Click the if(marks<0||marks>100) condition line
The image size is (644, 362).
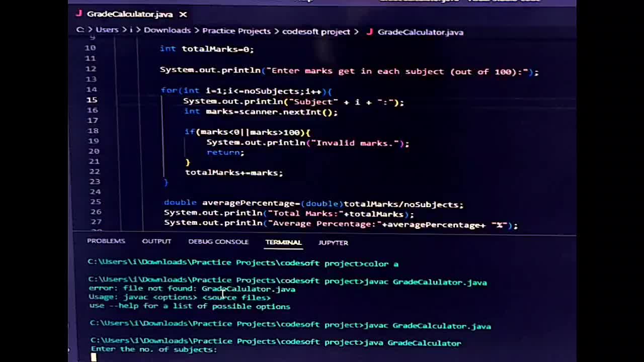[x=248, y=132]
